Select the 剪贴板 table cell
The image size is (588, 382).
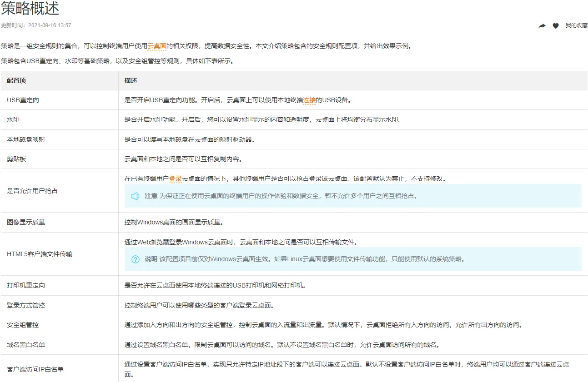click(60, 159)
